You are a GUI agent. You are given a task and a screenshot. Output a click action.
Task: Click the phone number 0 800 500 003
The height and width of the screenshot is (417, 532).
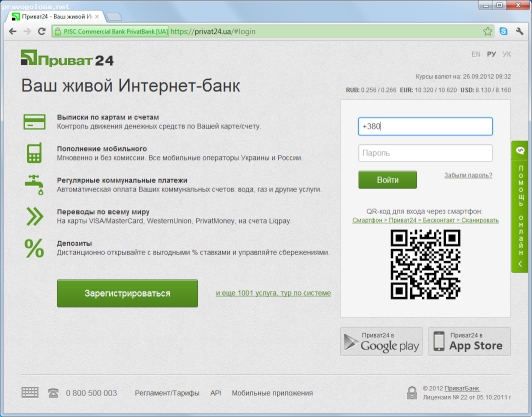(91, 393)
